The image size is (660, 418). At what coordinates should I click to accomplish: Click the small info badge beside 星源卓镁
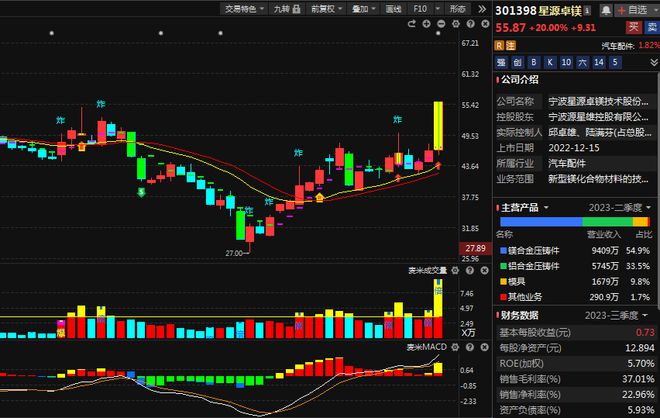pyautogui.click(x=587, y=11)
